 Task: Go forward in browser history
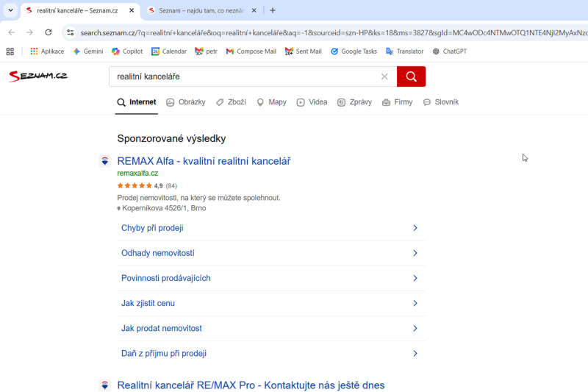(29, 32)
